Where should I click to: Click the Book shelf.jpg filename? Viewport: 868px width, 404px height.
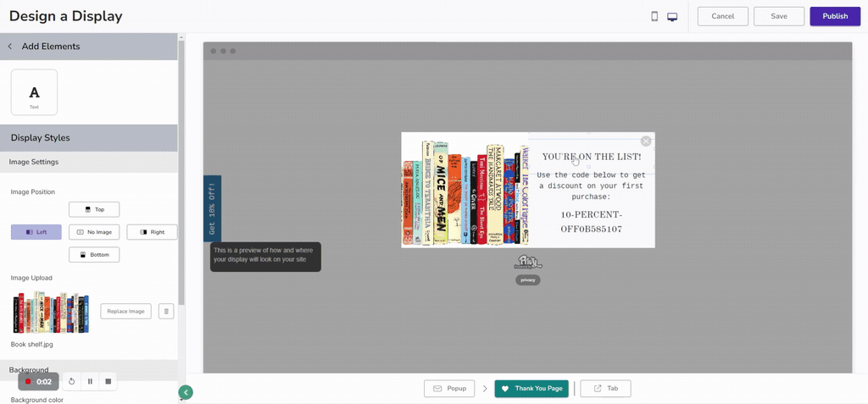pos(32,344)
